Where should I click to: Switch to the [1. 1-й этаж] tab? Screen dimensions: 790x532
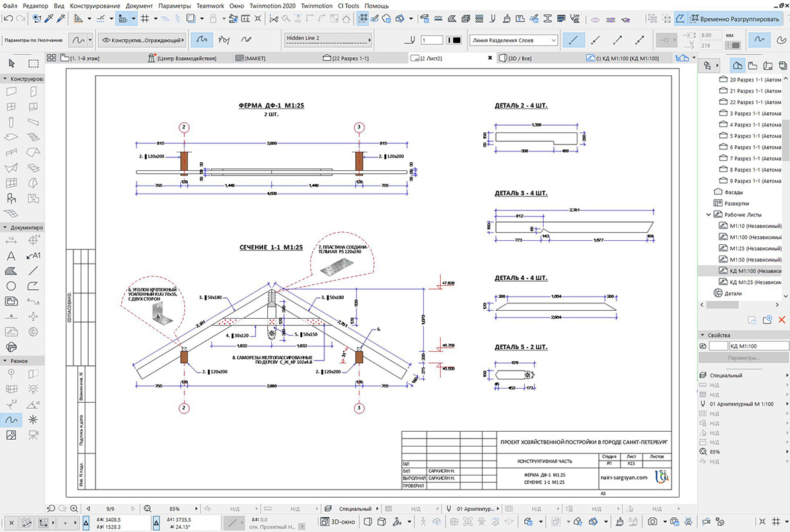click(81, 59)
